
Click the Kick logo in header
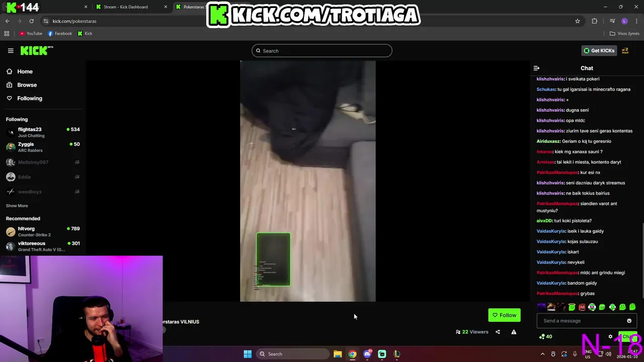point(37,50)
